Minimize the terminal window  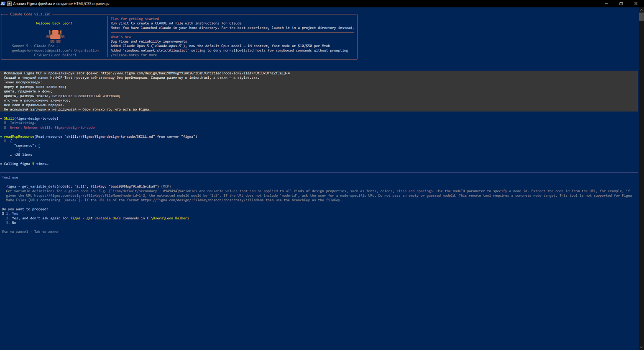pos(607,3)
